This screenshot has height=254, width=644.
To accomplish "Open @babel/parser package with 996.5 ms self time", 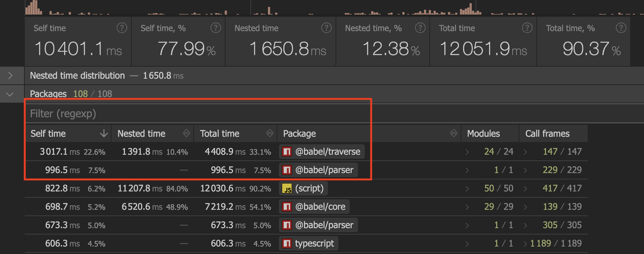I will tap(318, 170).
